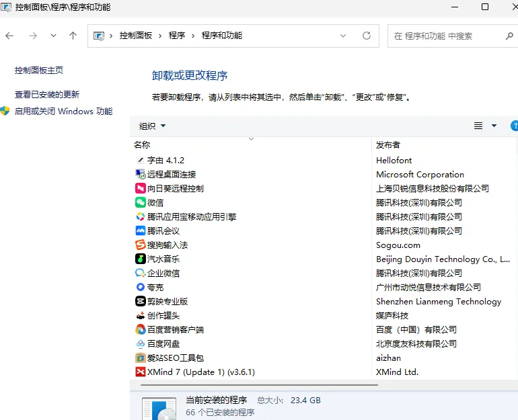Click publisher 北京度友科技有限公司
The width and height of the screenshot is (518, 420).
[416, 344]
